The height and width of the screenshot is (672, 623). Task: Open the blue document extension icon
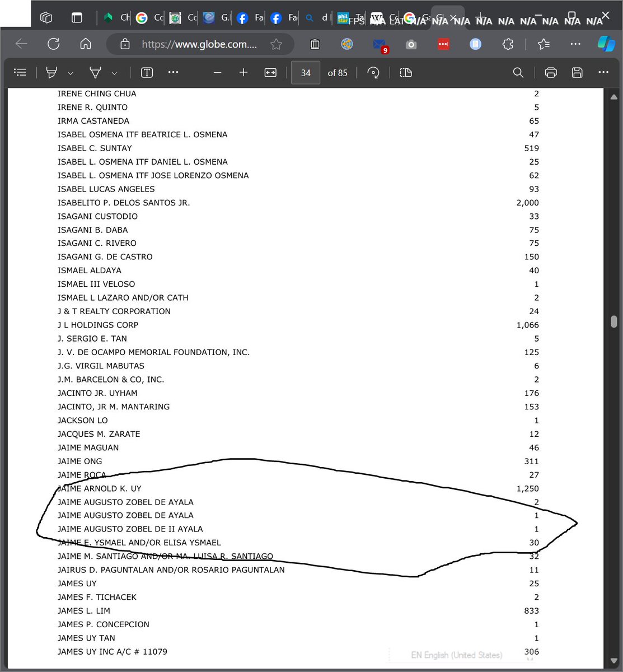click(x=475, y=44)
